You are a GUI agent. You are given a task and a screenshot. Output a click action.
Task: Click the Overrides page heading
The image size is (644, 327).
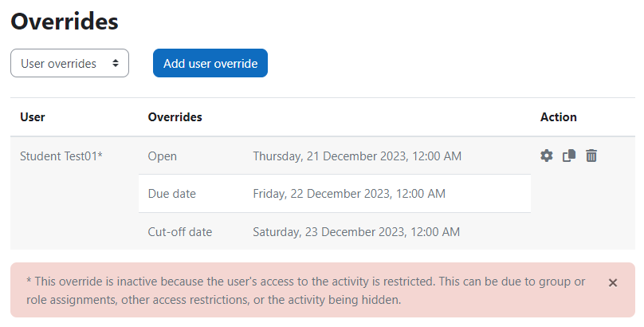click(65, 22)
